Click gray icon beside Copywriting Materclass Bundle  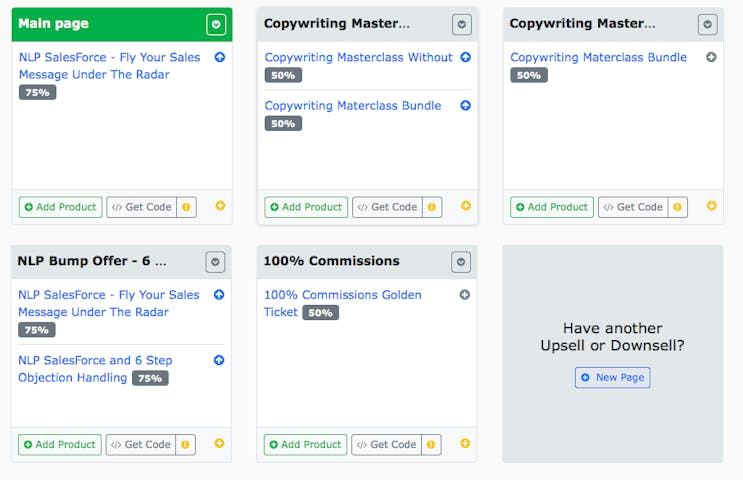[711, 57]
